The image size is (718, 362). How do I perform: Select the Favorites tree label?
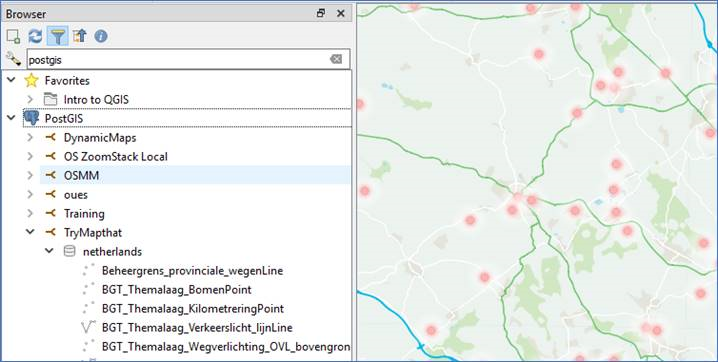click(x=67, y=81)
